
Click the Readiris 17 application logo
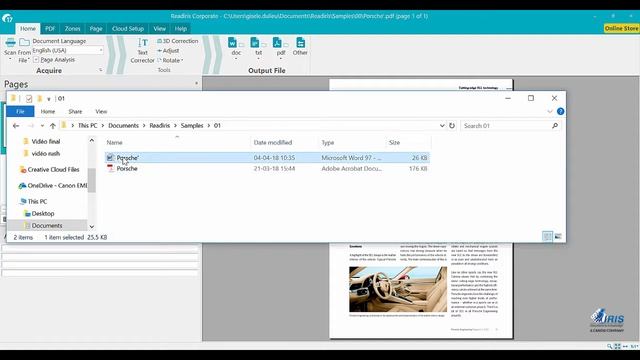[x=7, y=18]
